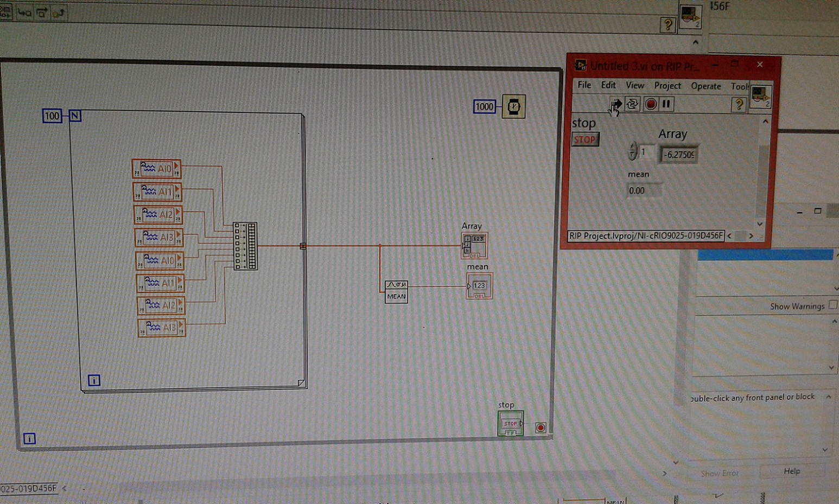Select the For Loop iteration terminal i

click(x=94, y=380)
